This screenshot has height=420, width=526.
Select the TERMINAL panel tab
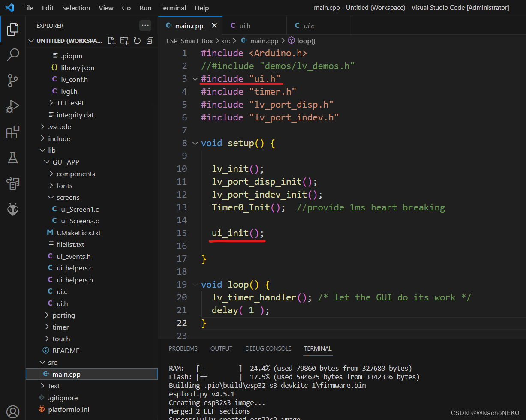[x=318, y=348]
